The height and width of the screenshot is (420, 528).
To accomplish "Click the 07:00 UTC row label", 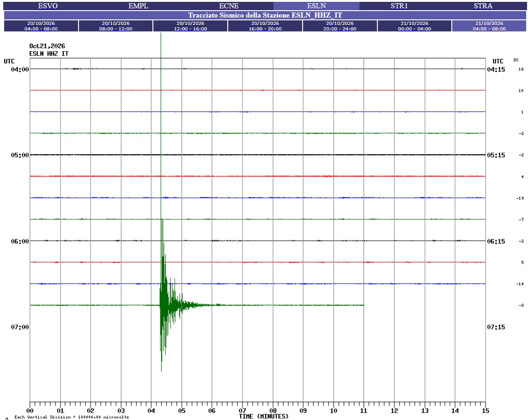I will click(20, 327).
